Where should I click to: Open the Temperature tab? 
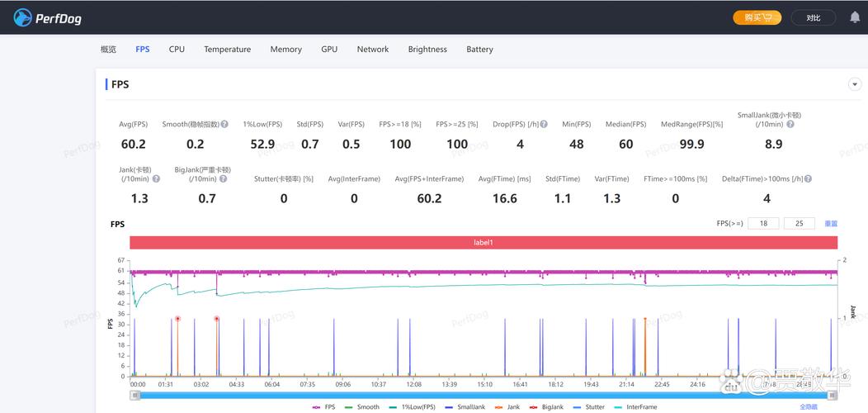point(227,50)
